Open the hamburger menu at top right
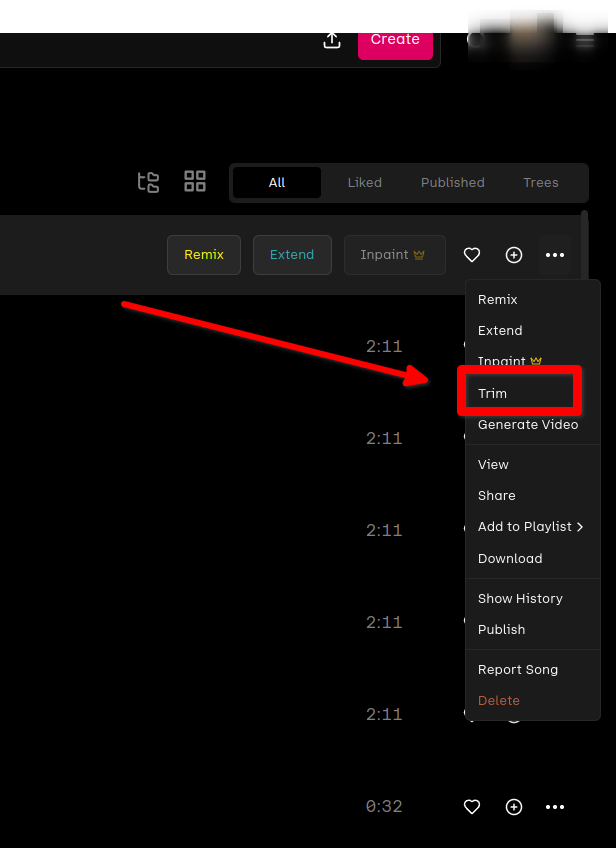616x848 pixels. click(585, 41)
